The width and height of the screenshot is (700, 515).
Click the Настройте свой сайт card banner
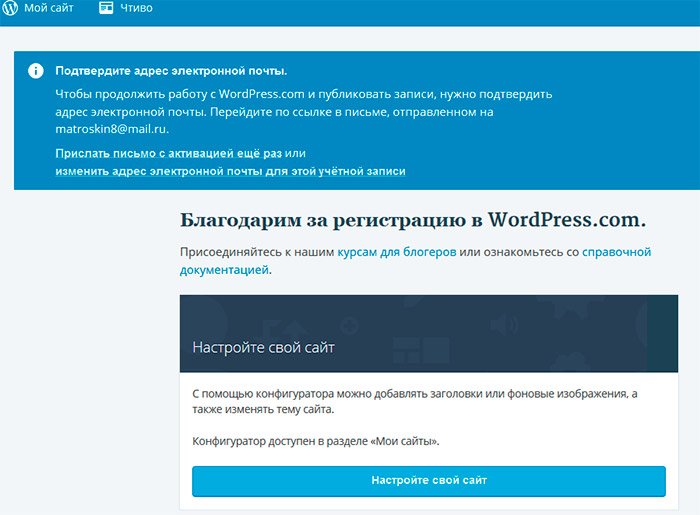(429, 333)
